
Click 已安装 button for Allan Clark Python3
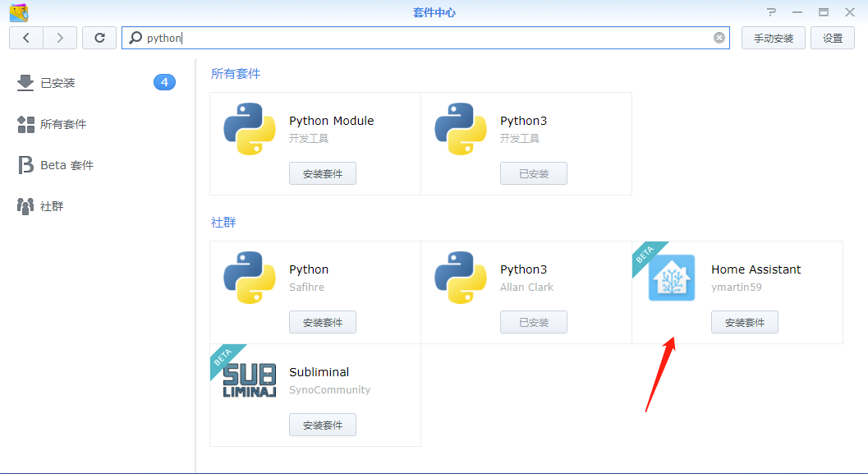534,322
